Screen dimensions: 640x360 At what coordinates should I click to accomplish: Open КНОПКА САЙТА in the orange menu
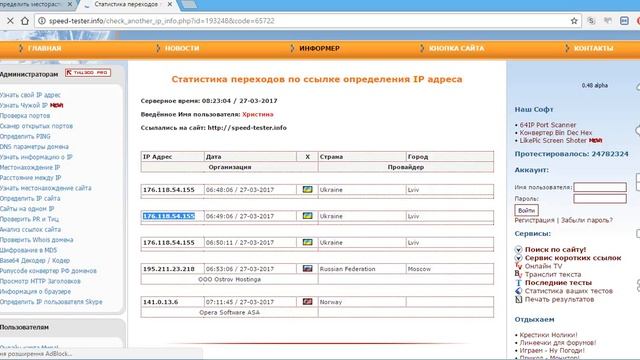coord(456,48)
